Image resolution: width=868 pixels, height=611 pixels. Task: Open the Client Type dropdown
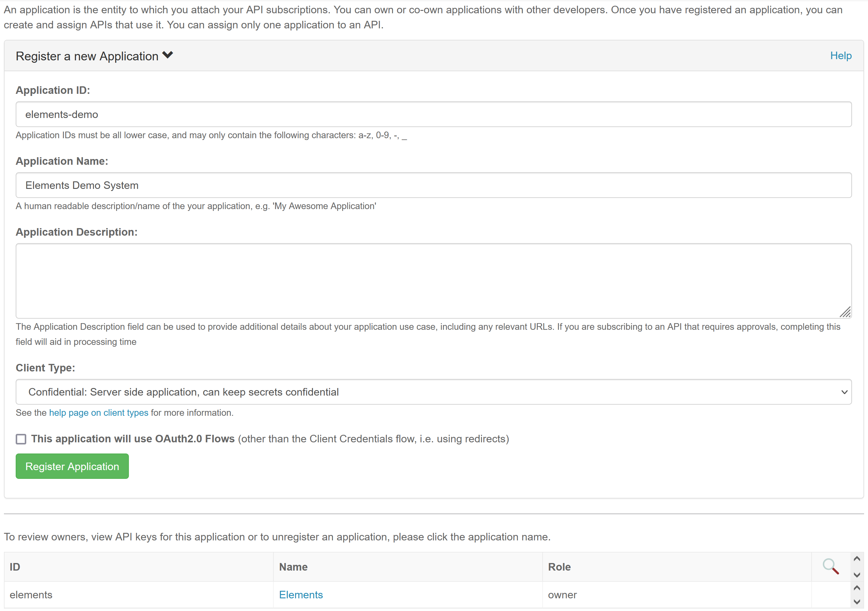pos(433,392)
